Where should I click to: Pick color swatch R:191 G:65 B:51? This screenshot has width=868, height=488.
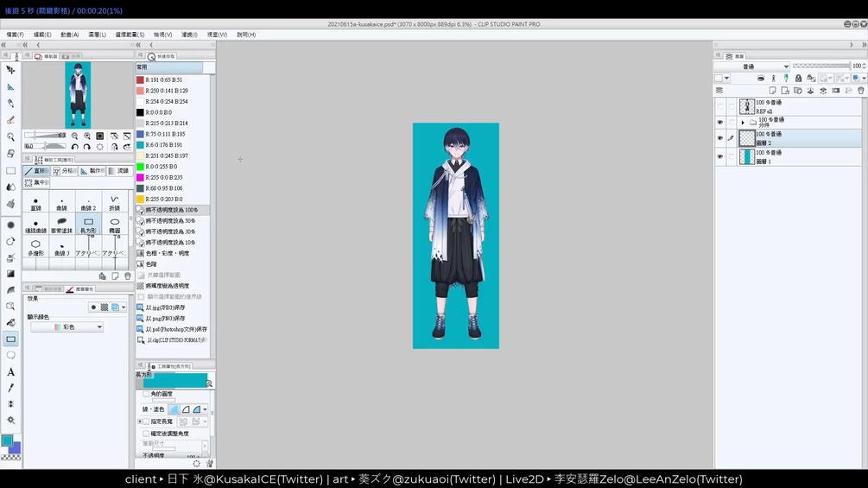click(x=140, y=79)
